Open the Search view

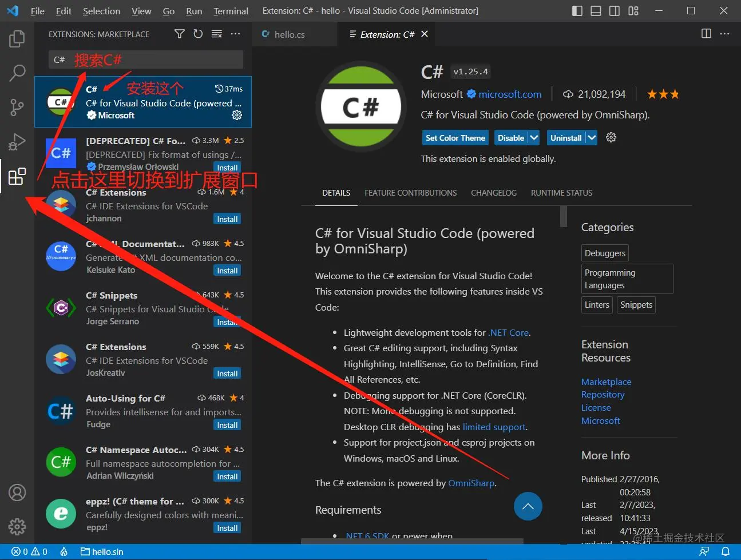[17, 73]
